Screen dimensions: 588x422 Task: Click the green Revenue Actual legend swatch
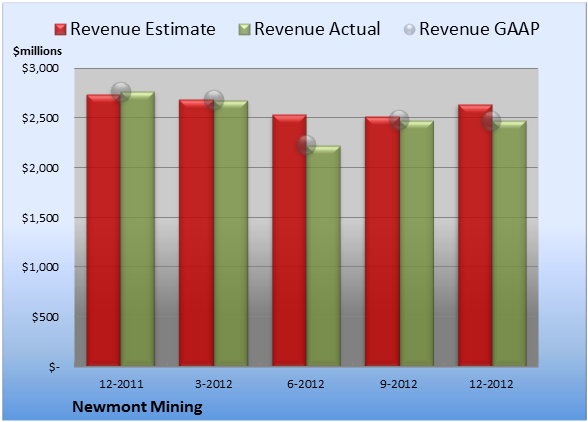click(x=244, y=30)
